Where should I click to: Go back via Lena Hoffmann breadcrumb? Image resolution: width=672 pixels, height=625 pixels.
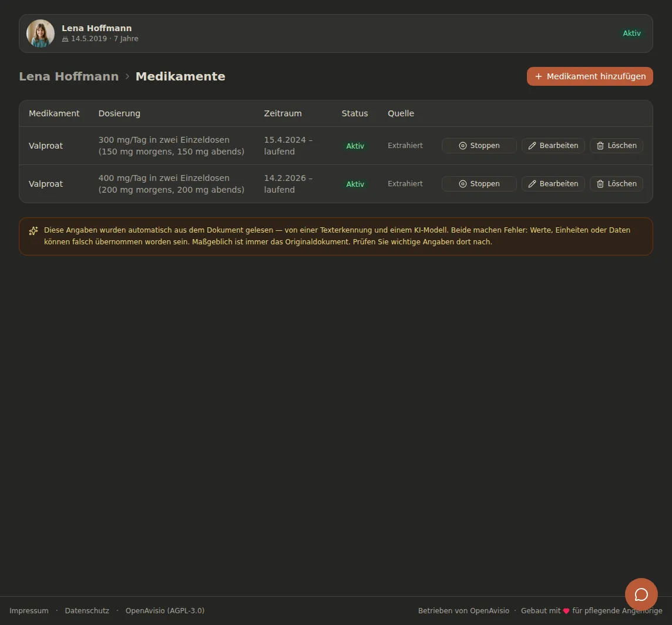tap(69, 76)
